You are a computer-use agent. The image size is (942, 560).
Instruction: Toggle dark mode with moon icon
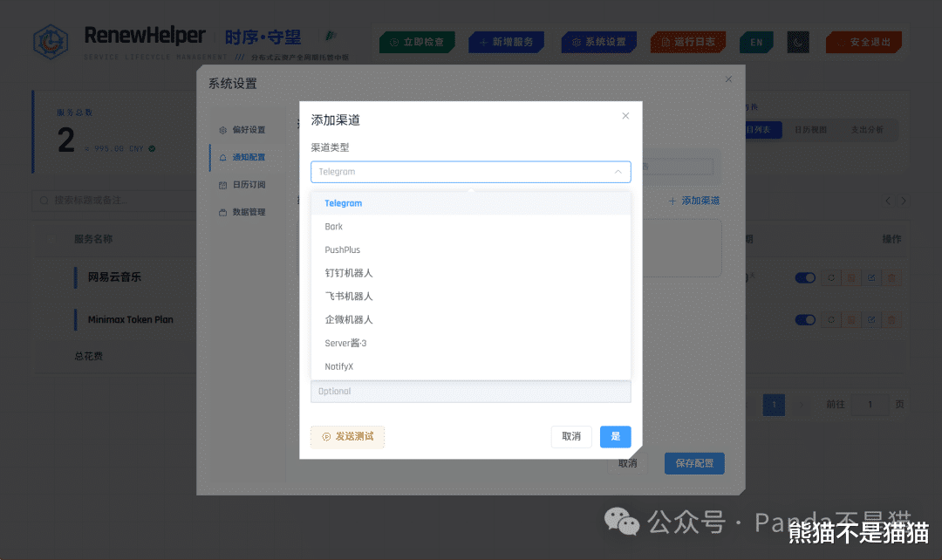798,42
